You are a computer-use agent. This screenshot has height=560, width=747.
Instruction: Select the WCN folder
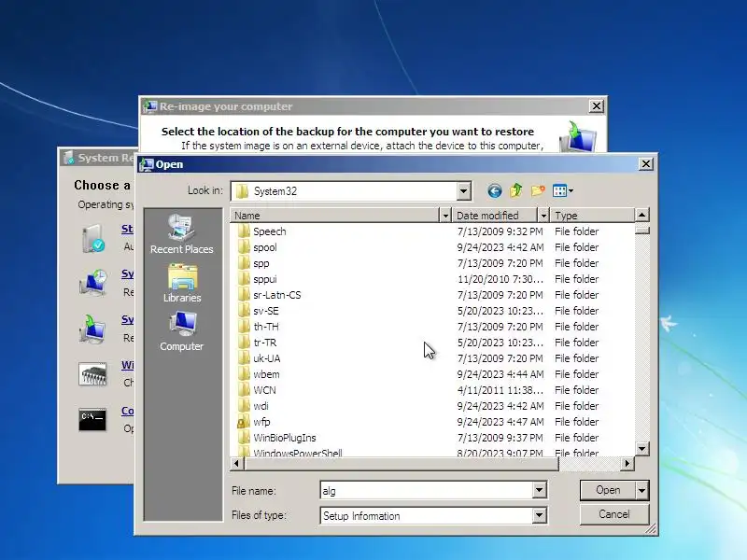[x=264, y=390]
